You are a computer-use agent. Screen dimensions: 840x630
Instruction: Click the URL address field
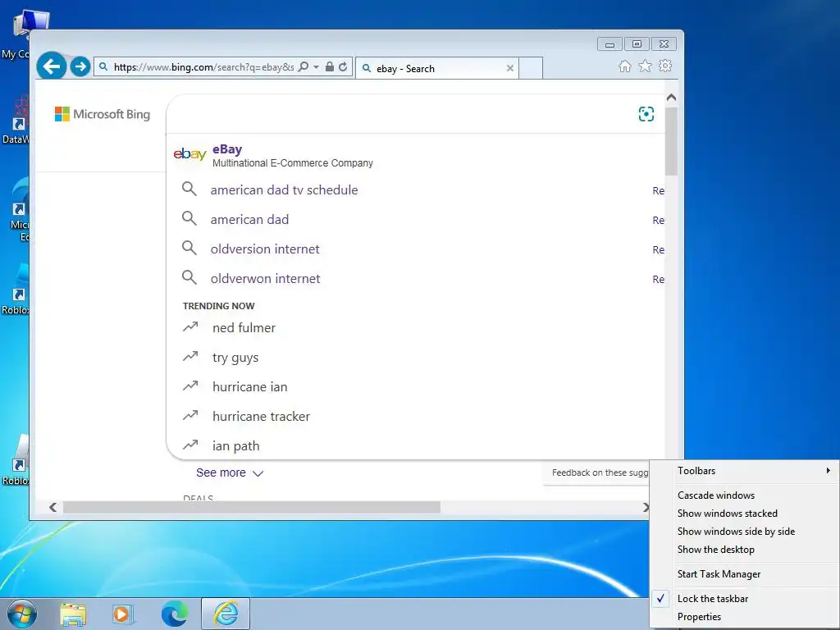click(x=203, y=67)
